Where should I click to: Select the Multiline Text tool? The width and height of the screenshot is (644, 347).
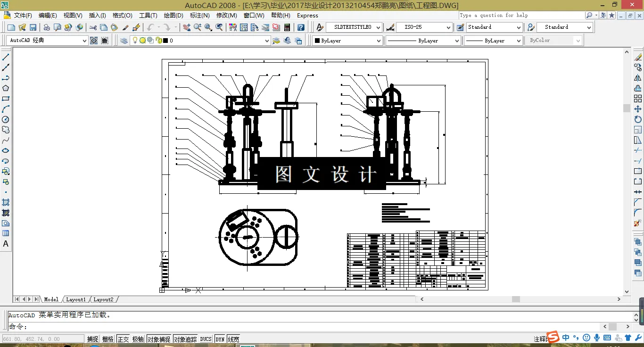coord(6,244)
